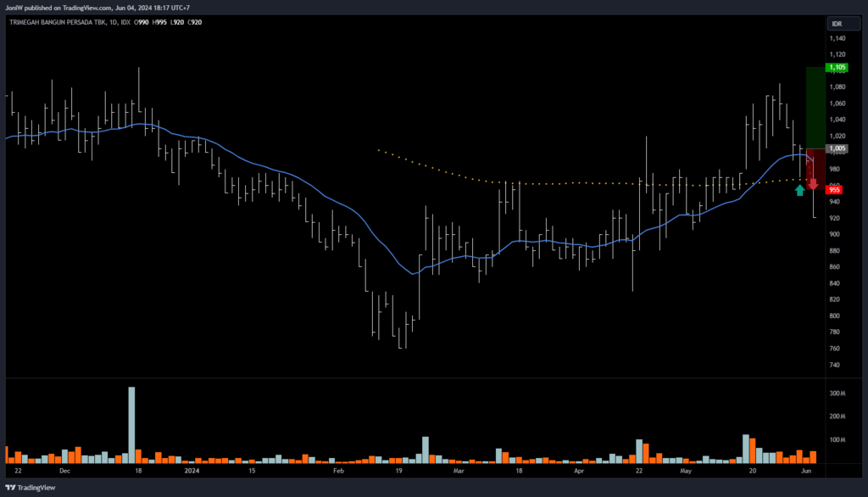
Task: Click the green 1,105 target price label
Action: pos(837,67)
